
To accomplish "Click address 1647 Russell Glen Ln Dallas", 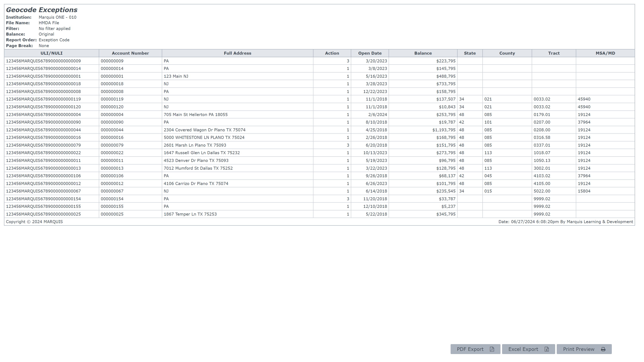I will click(x=202, y=153).
